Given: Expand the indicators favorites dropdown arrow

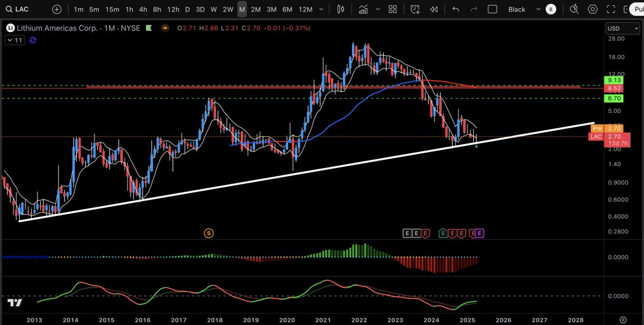Looking at the screenshot, I should [x=377, y=9].
